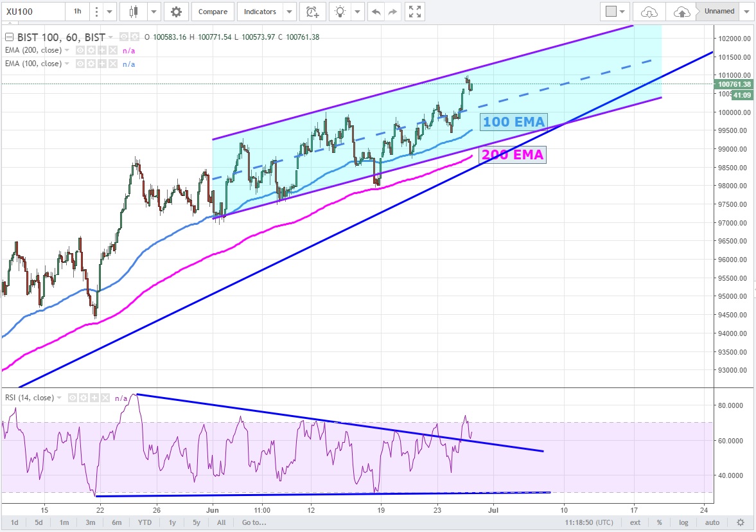
Task: Open the chart style dropdown arrow
Action: tap(154, 12)
